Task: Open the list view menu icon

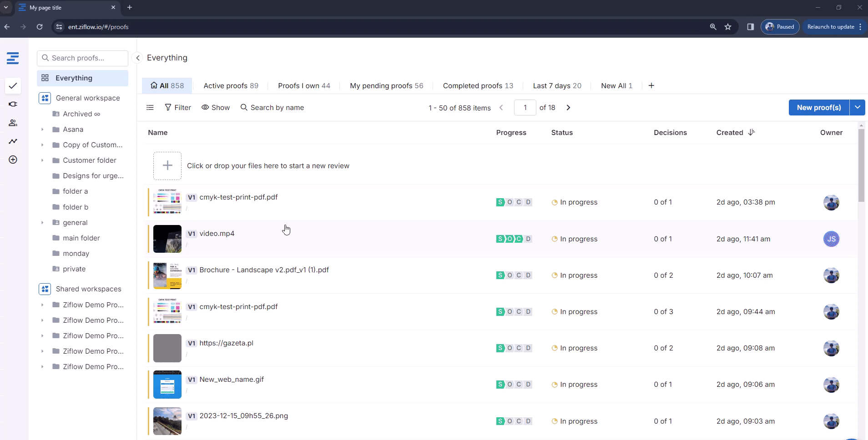Action: point(150,108)
